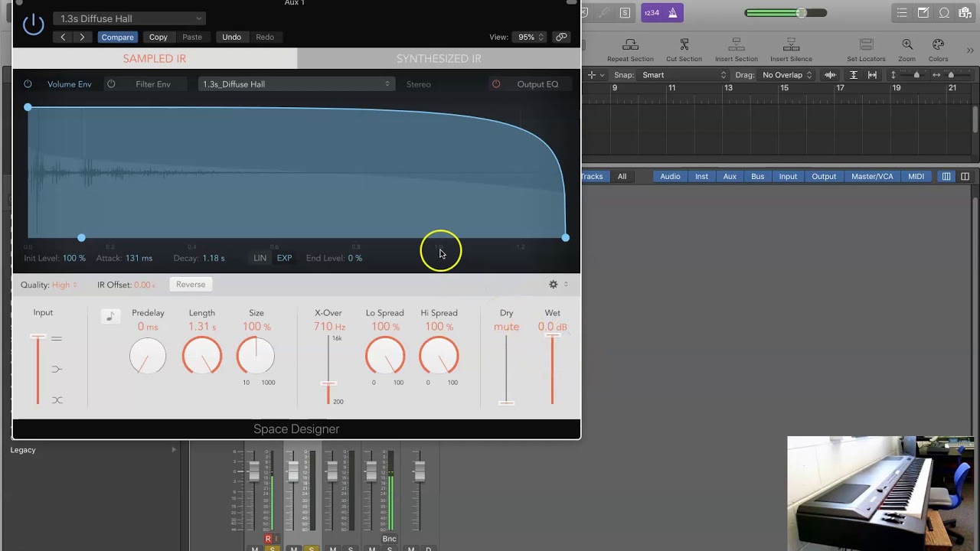Open the 1.3s_Diffuse Hall IR file dropdown
Screen dimensions: 980x551
(296, 84)
